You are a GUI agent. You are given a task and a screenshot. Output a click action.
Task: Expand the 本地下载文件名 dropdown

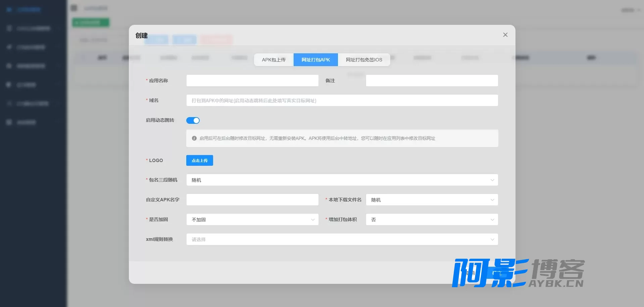[432, 200]
